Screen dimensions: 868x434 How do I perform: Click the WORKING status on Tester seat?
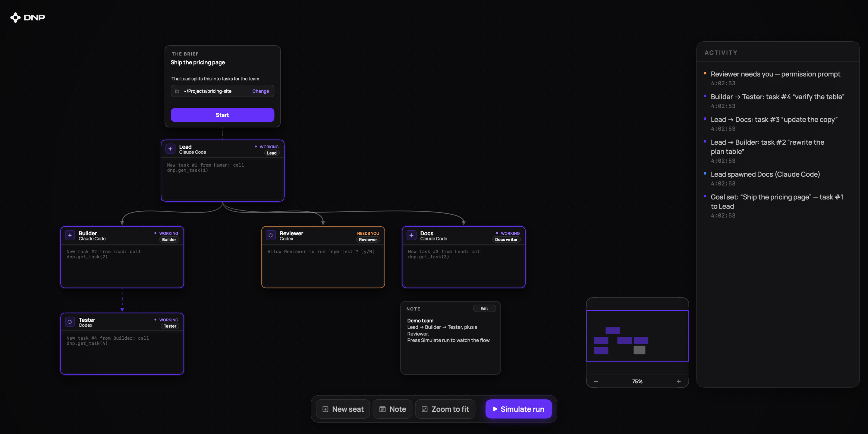point(166,320)
